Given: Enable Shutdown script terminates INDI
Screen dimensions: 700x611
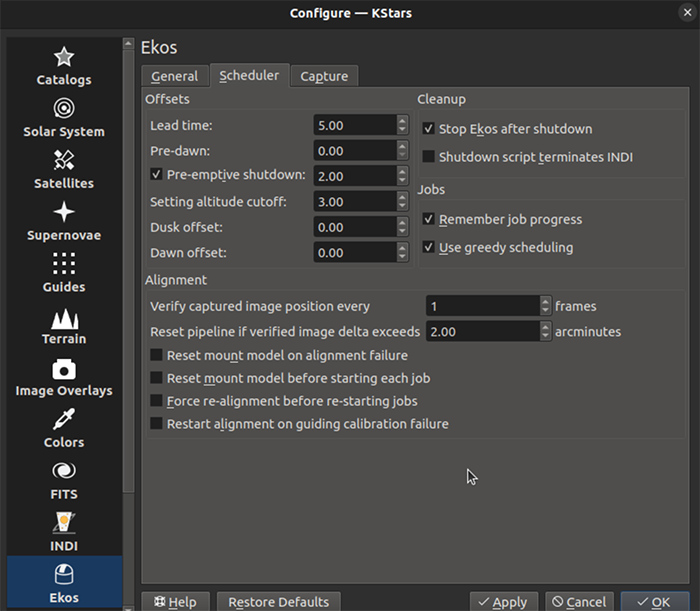Looking at the screenshot, I should (429, 157).
